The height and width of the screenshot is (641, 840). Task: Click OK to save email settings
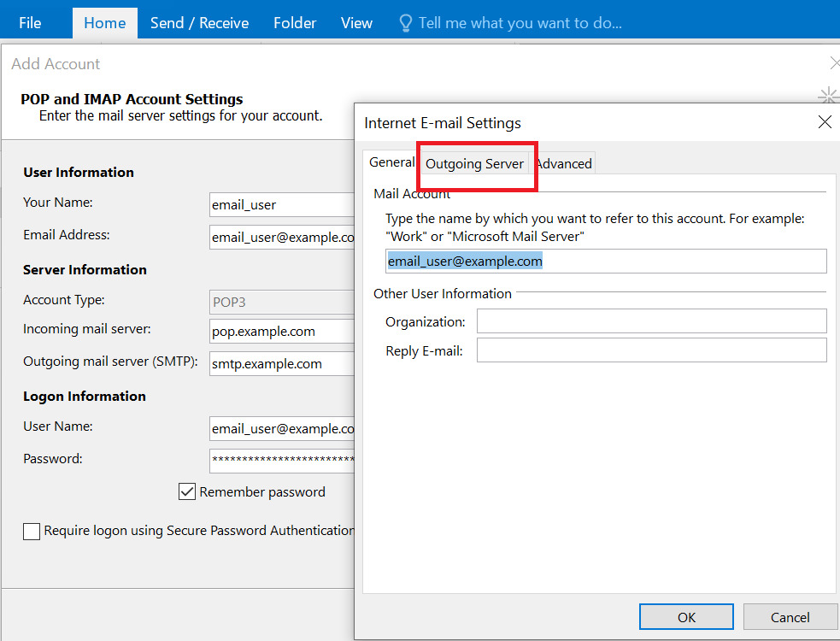pyautogui.click(x=686, y=616)
